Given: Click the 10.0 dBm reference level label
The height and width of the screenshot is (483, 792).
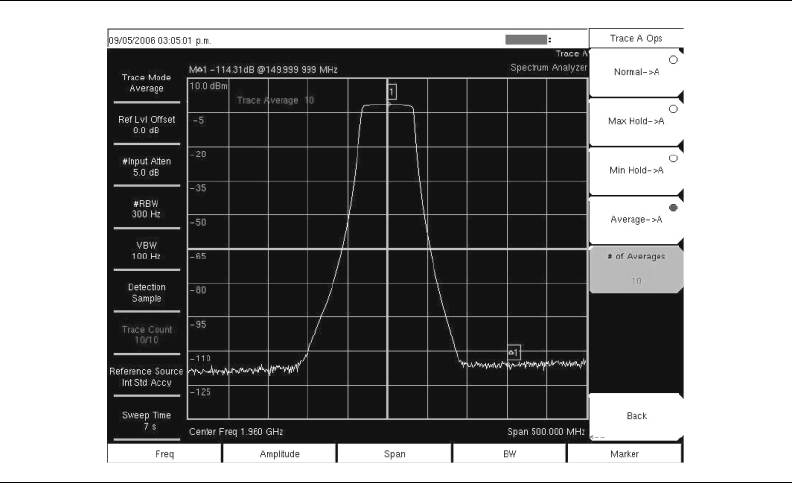Looking at the screenshot, I should [209, 86].
